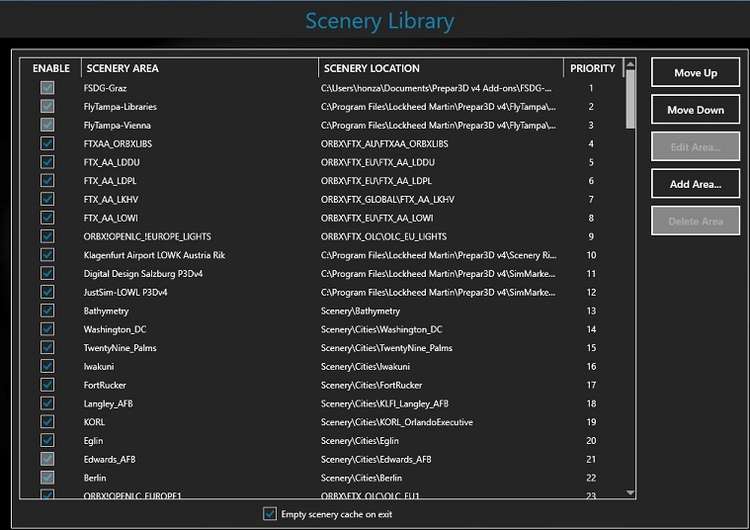The image size is (750, 530).
Task: Click the PRIORITY column header
Action: (593, 68)
